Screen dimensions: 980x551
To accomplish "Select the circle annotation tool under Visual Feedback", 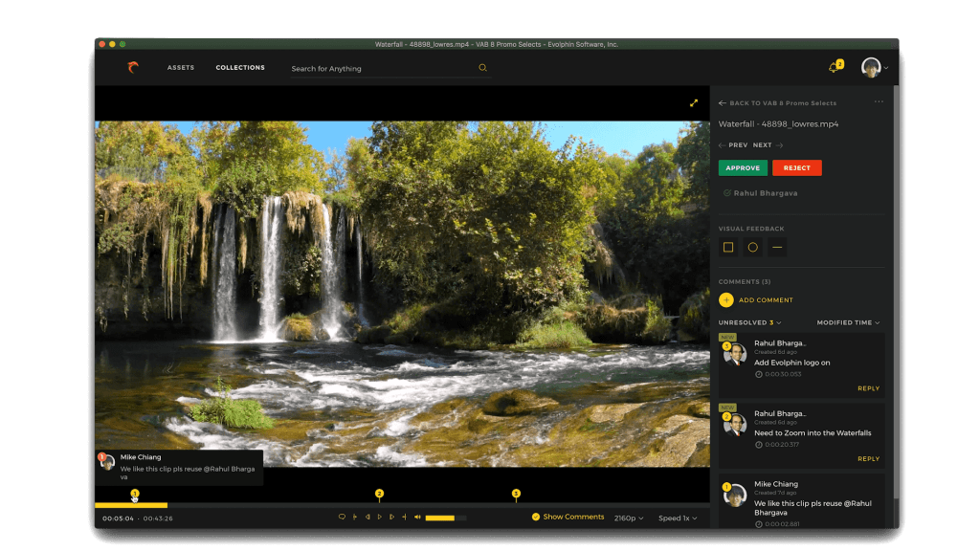I will [x=752, y=247].
